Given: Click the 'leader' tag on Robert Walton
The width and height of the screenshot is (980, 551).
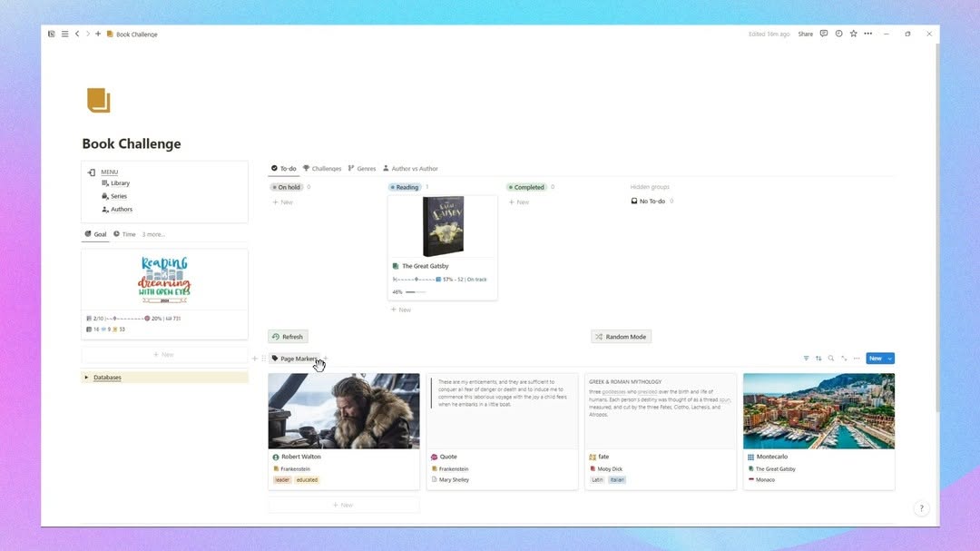Looking at the screenshot, I should point(282,479).
